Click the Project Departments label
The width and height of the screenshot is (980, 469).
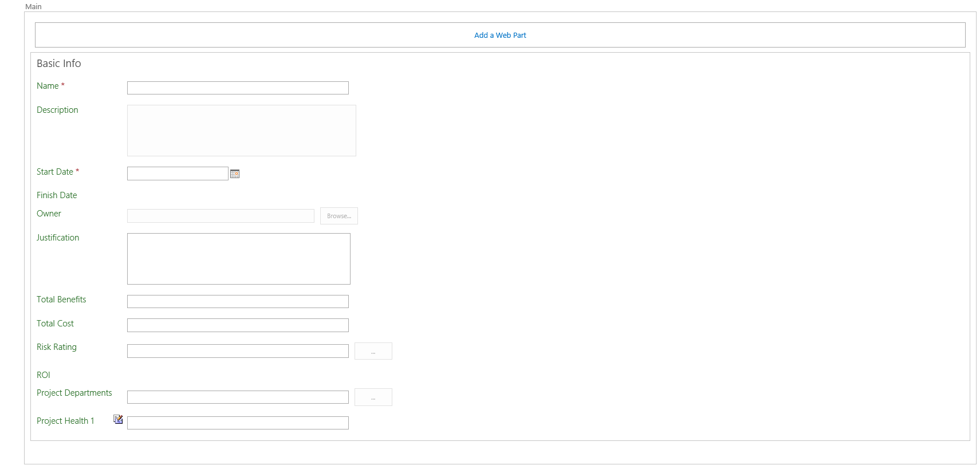(x=74, y=393)
